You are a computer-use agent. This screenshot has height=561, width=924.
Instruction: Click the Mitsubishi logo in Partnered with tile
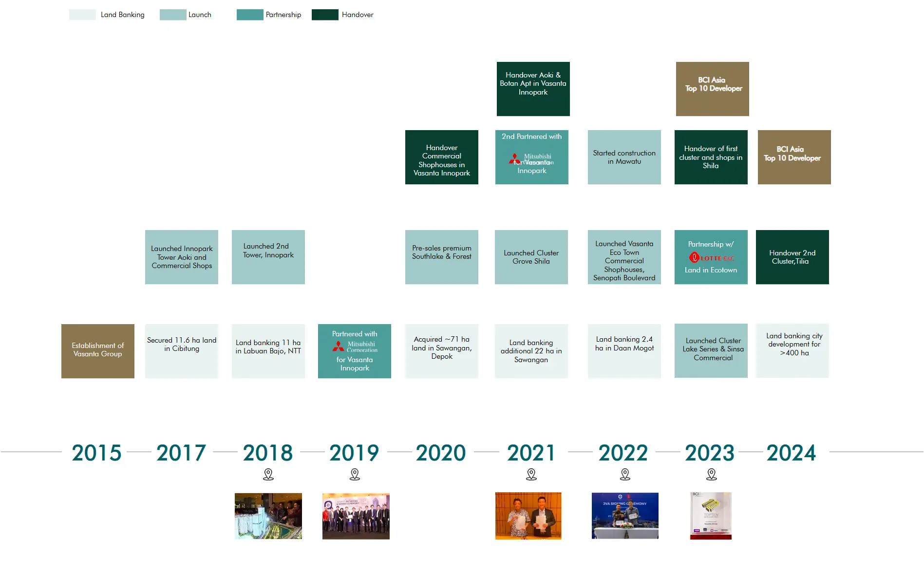355,347
